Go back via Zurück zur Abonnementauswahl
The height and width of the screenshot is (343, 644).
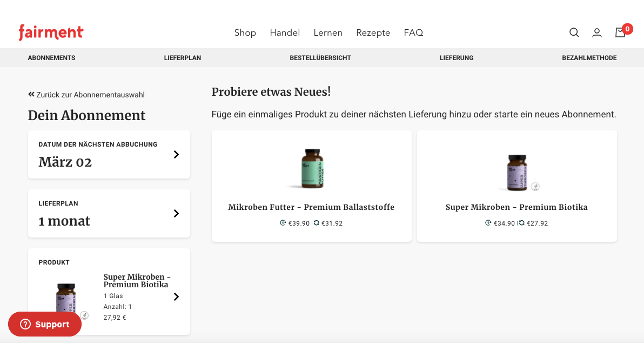tap(90, 95)
